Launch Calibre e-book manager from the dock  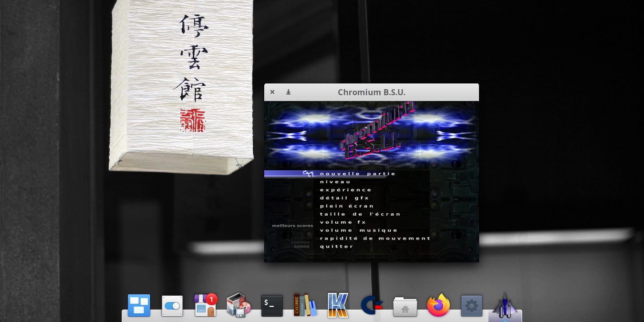click(x=305, y=305)
